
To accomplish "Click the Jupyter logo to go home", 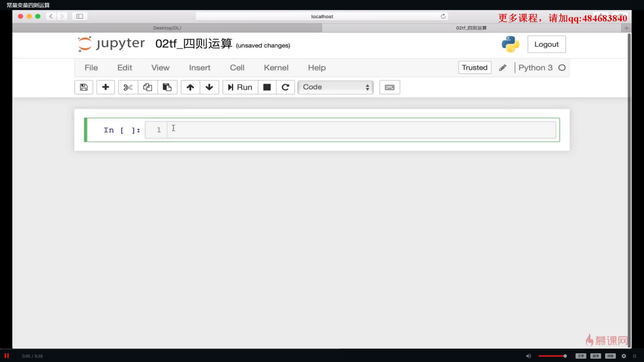I will (111, 44).
